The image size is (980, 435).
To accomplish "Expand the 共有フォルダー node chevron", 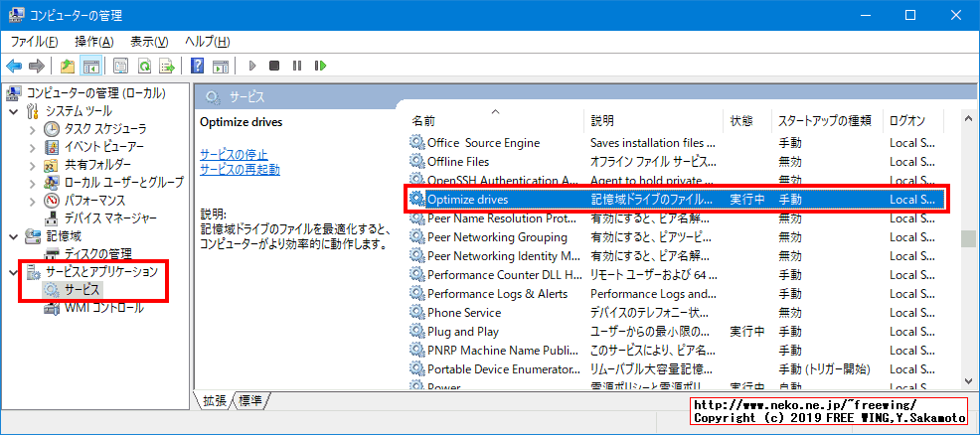I will pos(33,165).
